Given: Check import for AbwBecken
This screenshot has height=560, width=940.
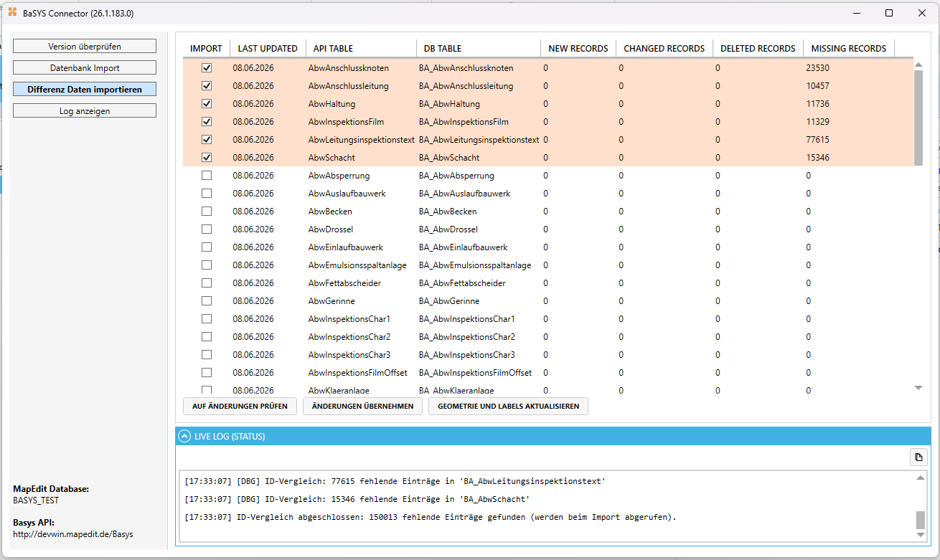Looking at the screenshot, I should coord(207,212).
